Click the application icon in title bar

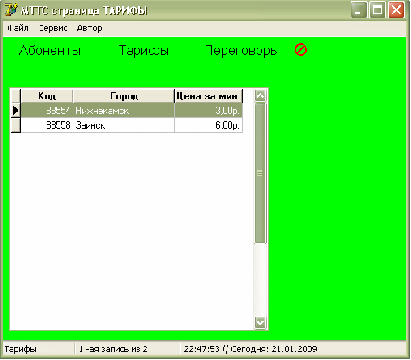(11, 10)
